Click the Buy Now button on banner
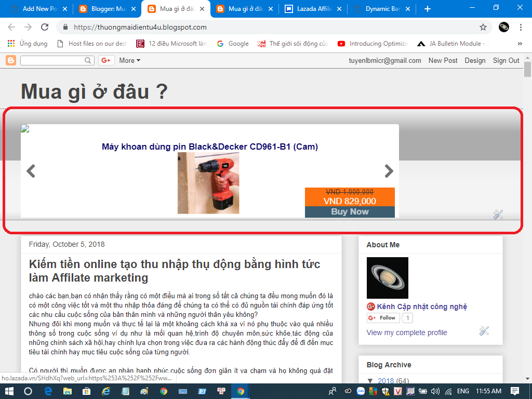 350,212
